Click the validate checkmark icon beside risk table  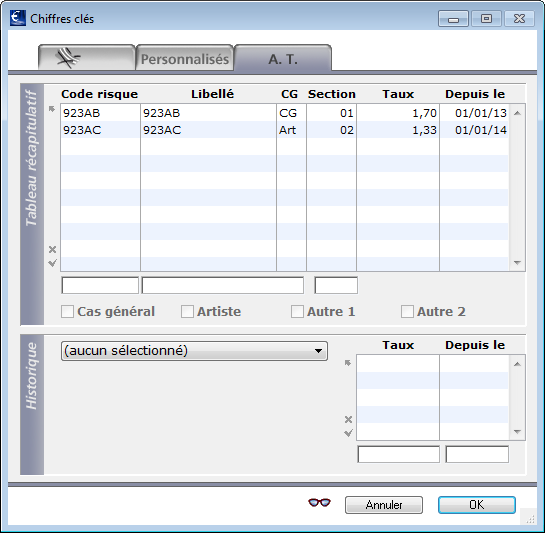pos(52,263)
